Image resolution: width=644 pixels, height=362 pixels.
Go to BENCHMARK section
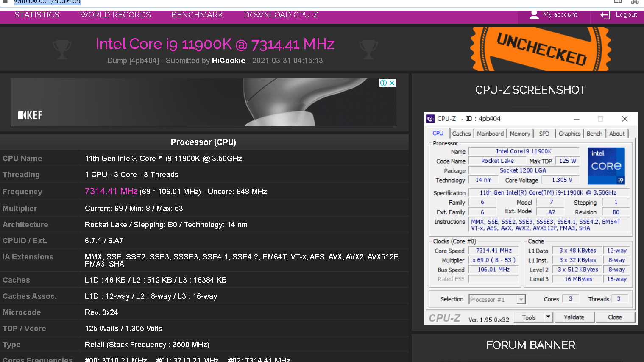(197, 15)
